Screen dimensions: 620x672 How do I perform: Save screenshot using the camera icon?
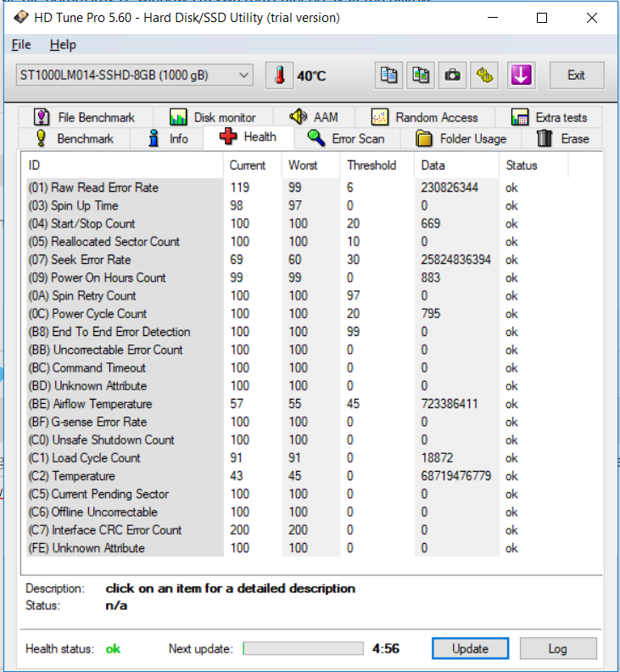452,76
